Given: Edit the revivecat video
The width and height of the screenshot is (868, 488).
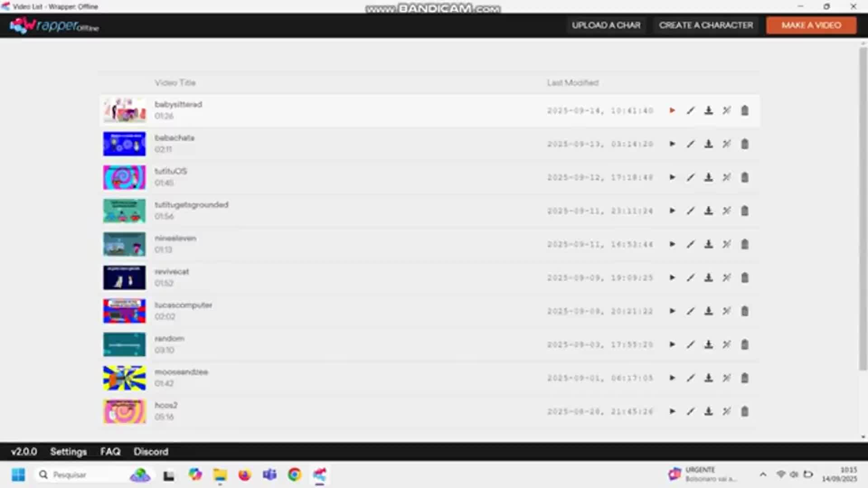Looking at the screenshot, I should point(690,277).
